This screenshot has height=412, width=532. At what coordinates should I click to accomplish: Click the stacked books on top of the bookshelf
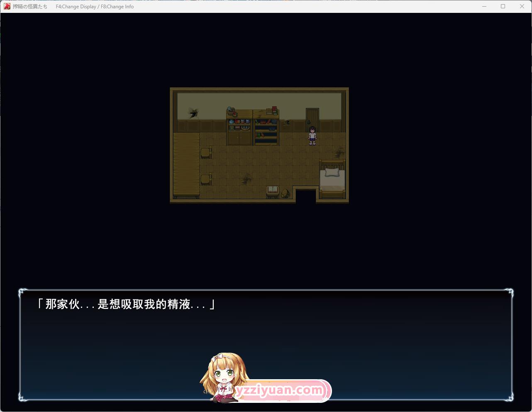tap(272, 110)
